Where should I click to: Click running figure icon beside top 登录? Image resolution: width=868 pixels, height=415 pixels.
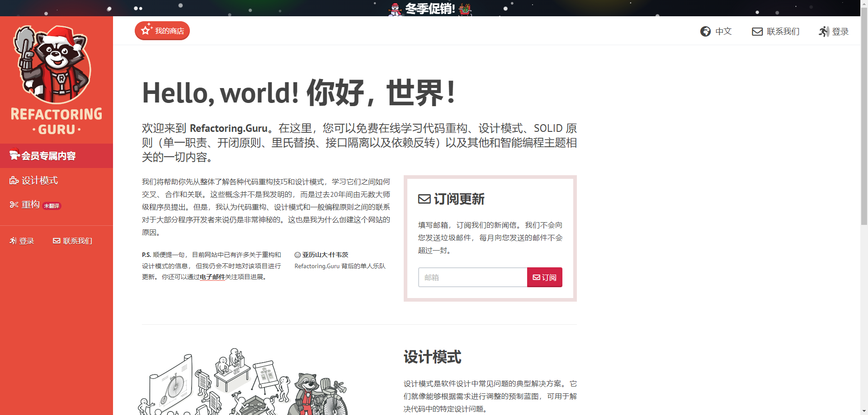coord(824,31)
